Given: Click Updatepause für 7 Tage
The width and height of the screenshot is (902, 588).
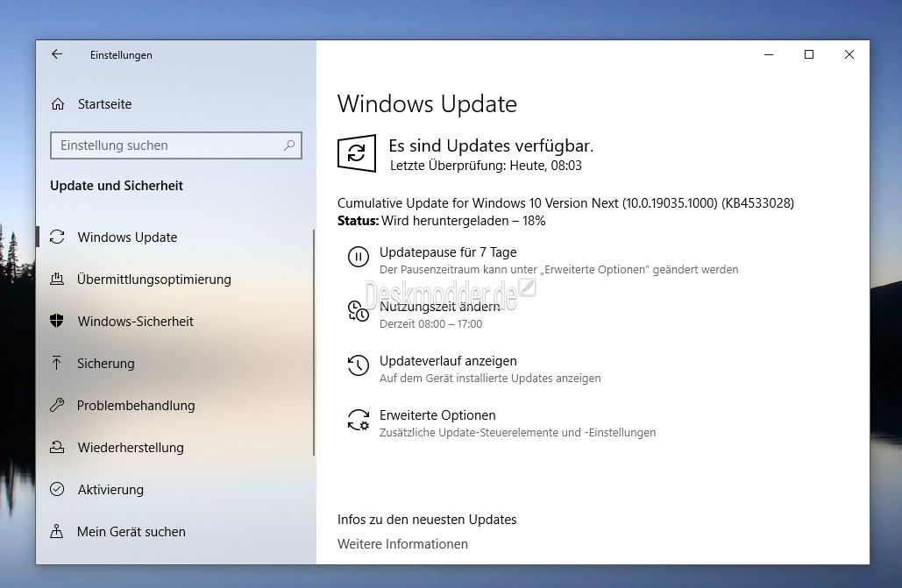Looking at the screenshot, I should (448, 252).
